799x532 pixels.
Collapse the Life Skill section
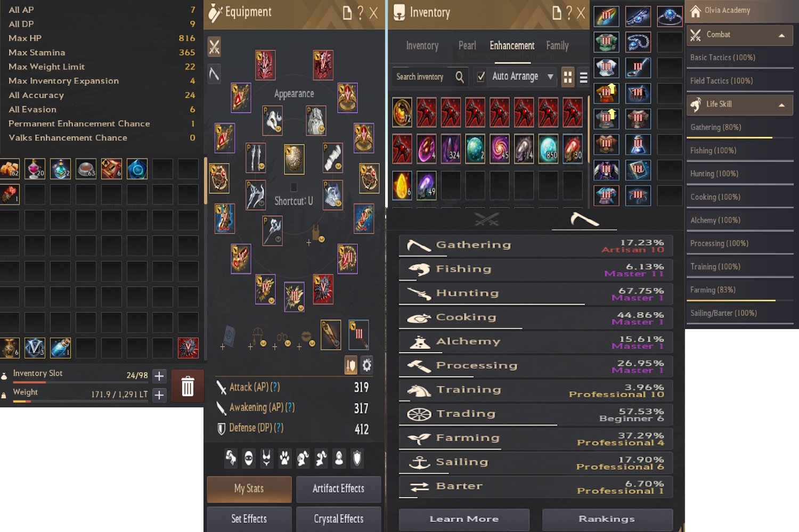point(781,105)
